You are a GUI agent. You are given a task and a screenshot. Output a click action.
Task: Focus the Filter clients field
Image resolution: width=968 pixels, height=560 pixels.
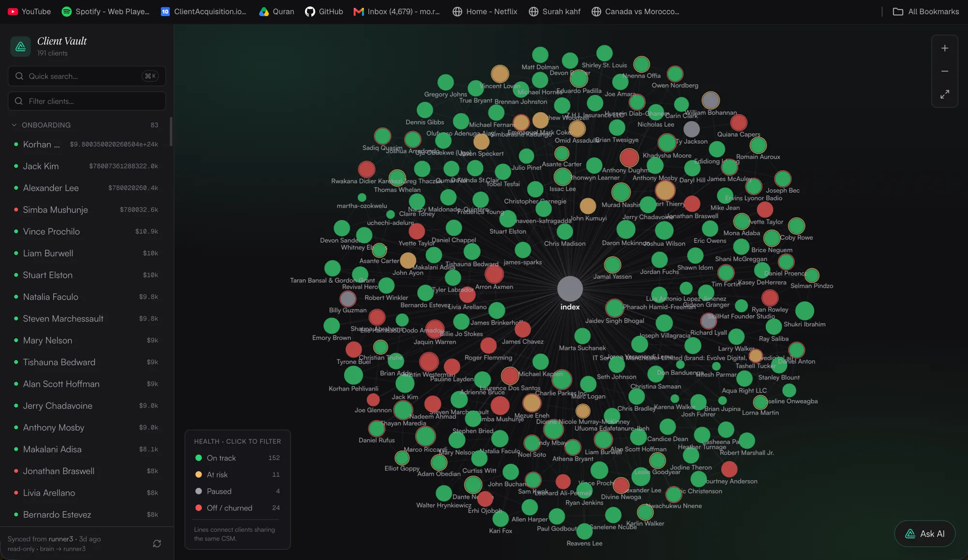pos(87,101)
